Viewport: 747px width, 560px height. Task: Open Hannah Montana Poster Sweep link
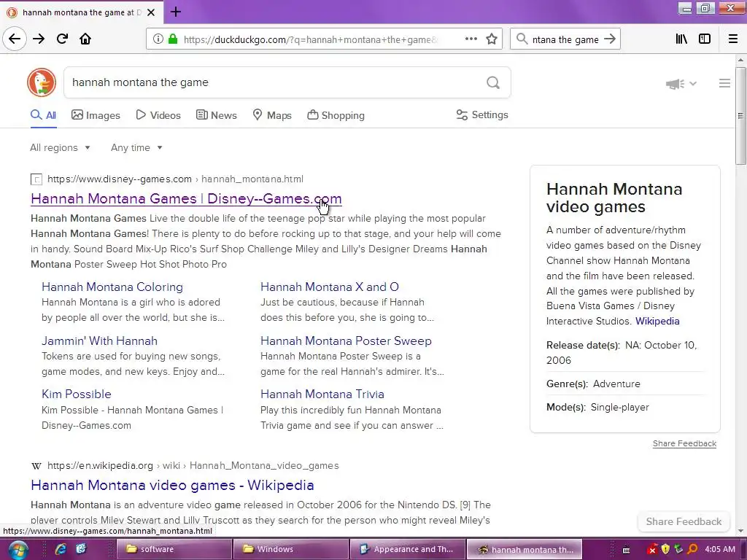[346, 341]
